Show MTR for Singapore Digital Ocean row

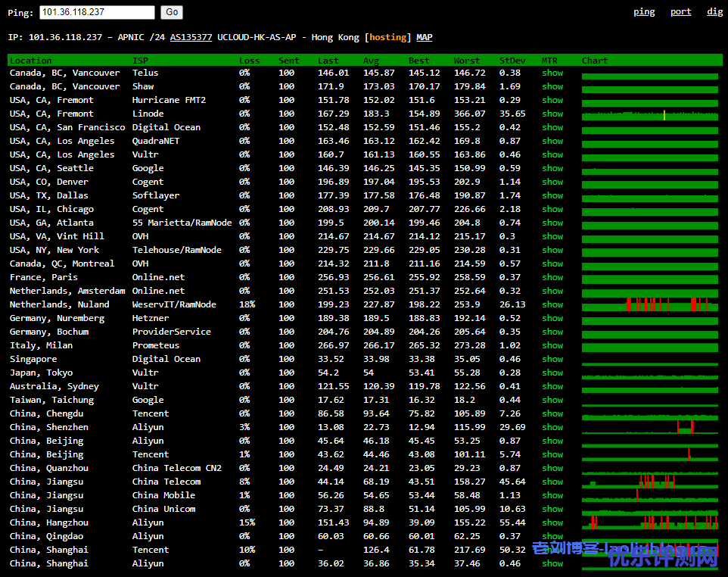552,359
